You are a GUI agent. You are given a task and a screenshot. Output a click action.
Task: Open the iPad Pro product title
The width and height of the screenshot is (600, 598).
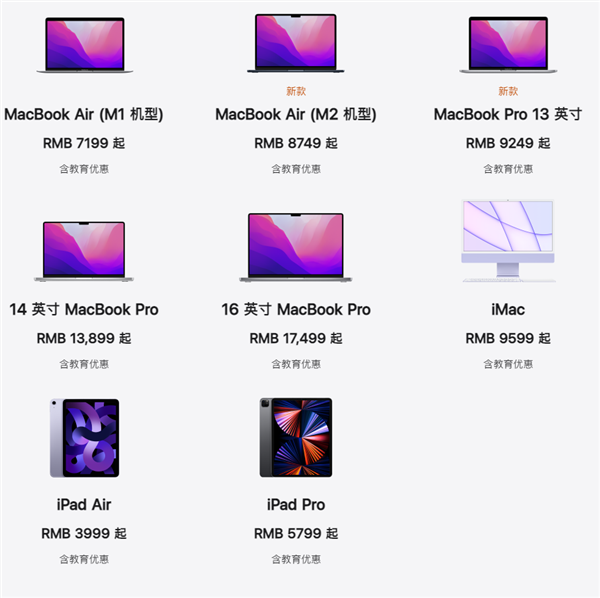point(296,505)
